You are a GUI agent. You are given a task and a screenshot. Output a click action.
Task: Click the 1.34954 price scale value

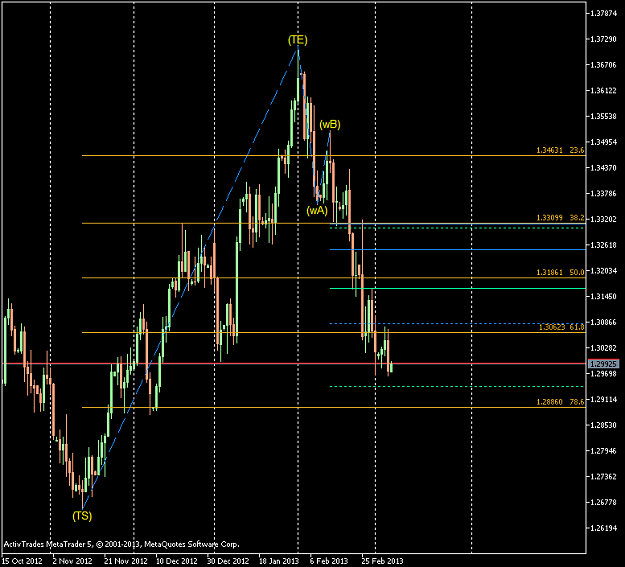tap(603, 142)
